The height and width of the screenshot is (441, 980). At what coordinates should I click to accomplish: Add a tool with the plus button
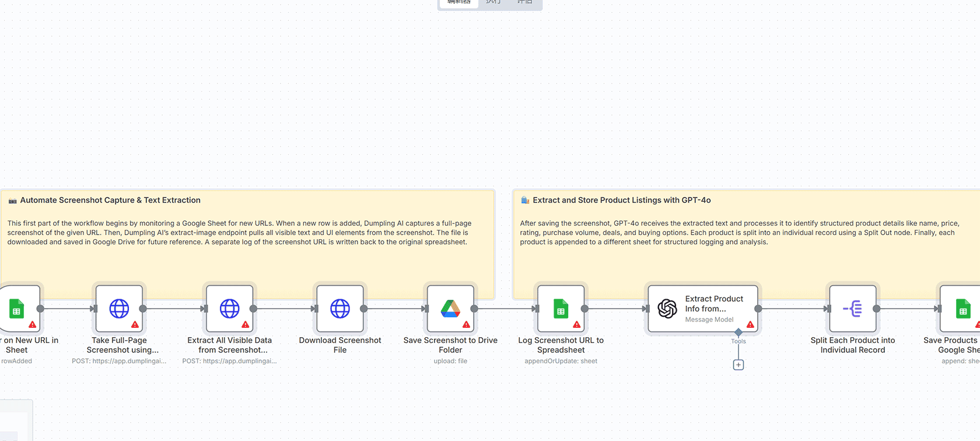pyautogui.click(x=738, y=365)
